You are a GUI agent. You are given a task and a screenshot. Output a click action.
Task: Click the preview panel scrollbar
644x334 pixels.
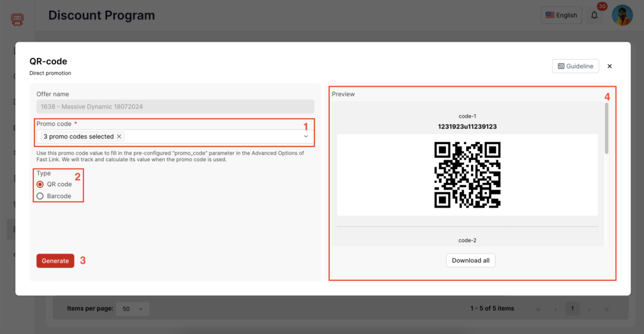(606, 128)
